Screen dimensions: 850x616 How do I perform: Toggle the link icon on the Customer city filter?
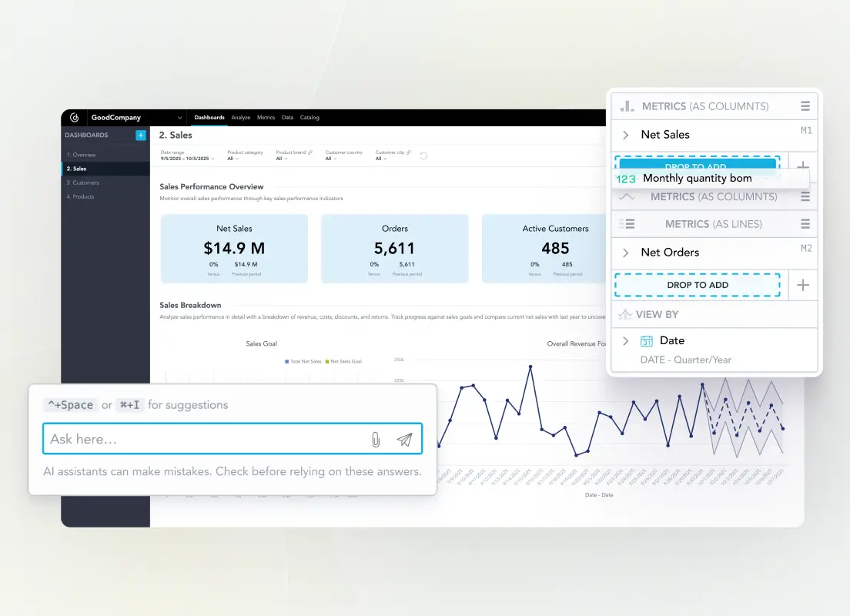tap(410, 151)
